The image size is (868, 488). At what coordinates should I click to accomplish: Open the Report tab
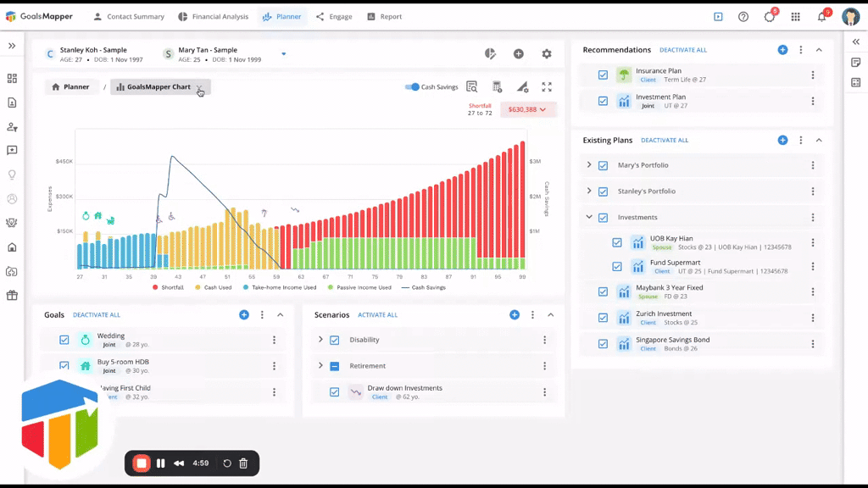pyautogui.click(x=385, y=17)
